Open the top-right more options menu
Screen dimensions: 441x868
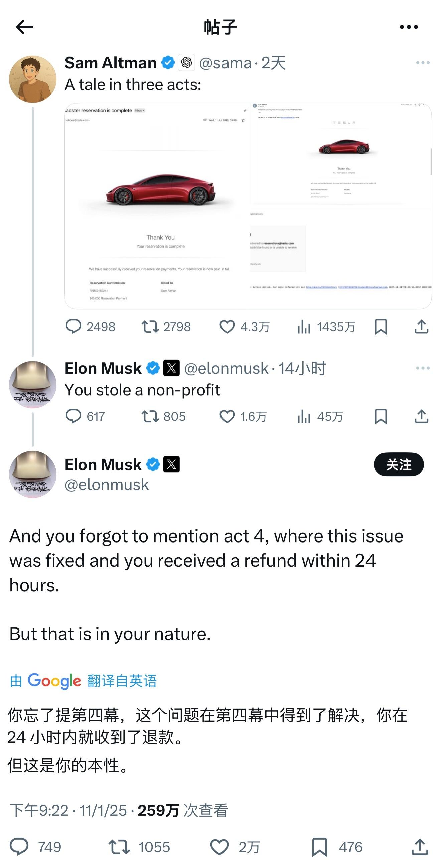tap(409, 27)
